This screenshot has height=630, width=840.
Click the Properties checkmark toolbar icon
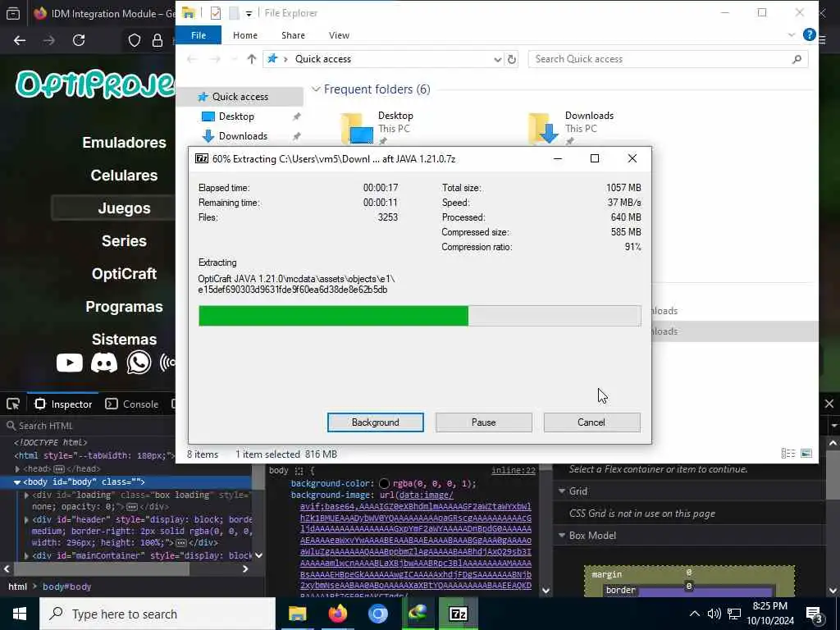[216, 13]
